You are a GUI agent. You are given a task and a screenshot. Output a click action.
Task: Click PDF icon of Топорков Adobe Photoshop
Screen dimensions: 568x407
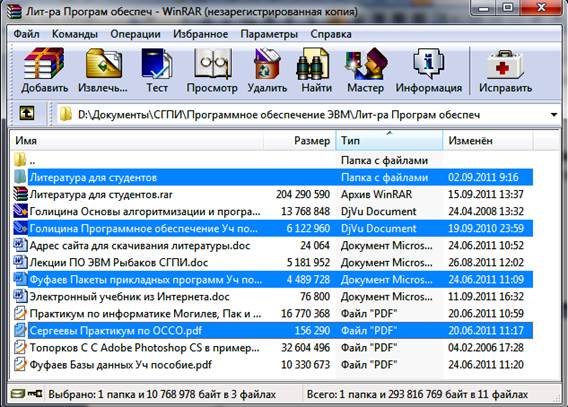click(x=20, y=347)
